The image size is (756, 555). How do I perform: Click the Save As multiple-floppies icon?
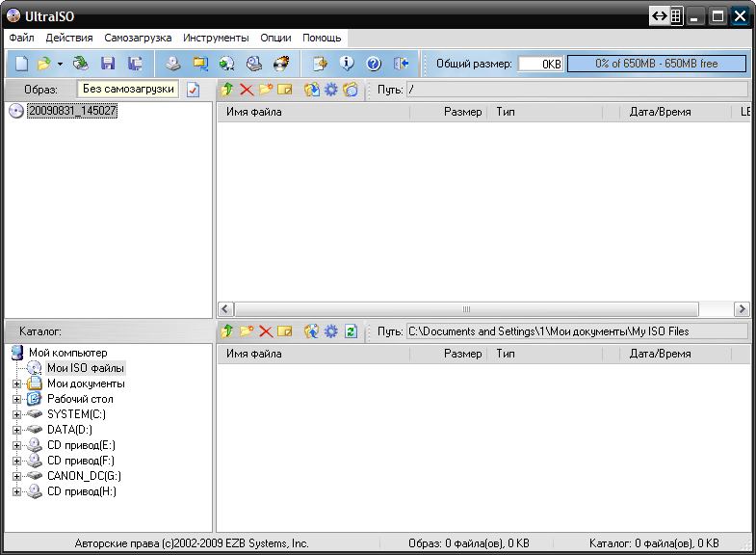coord(135,64)
